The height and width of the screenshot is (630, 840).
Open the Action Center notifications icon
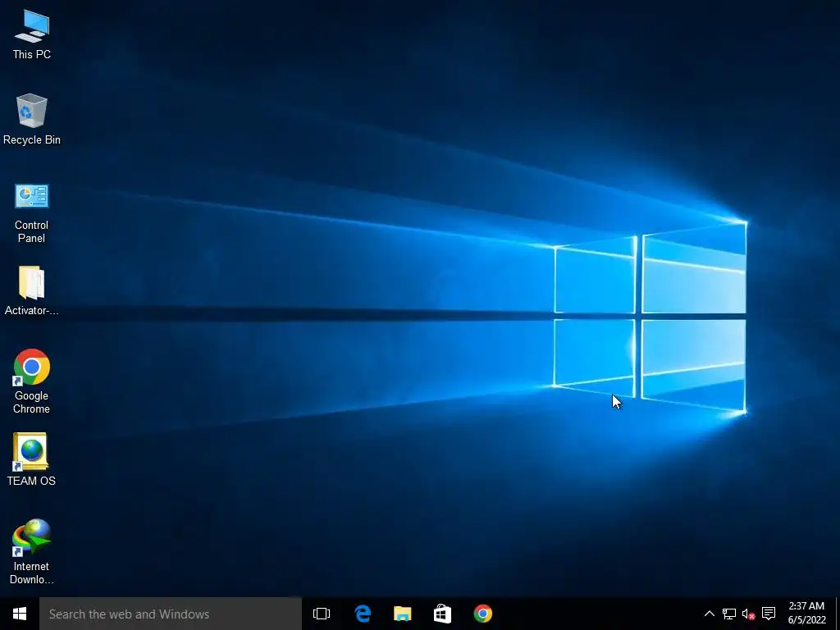coord(769,614)
